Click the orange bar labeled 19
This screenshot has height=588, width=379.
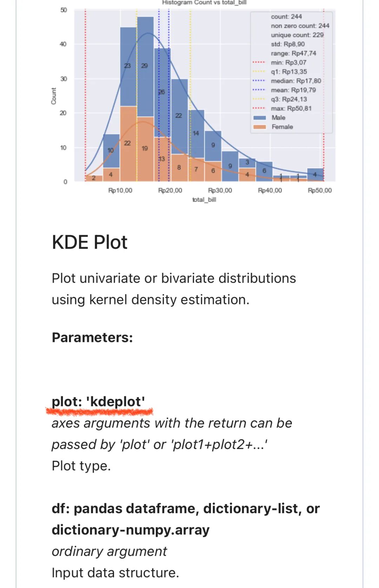coord(145,149)
